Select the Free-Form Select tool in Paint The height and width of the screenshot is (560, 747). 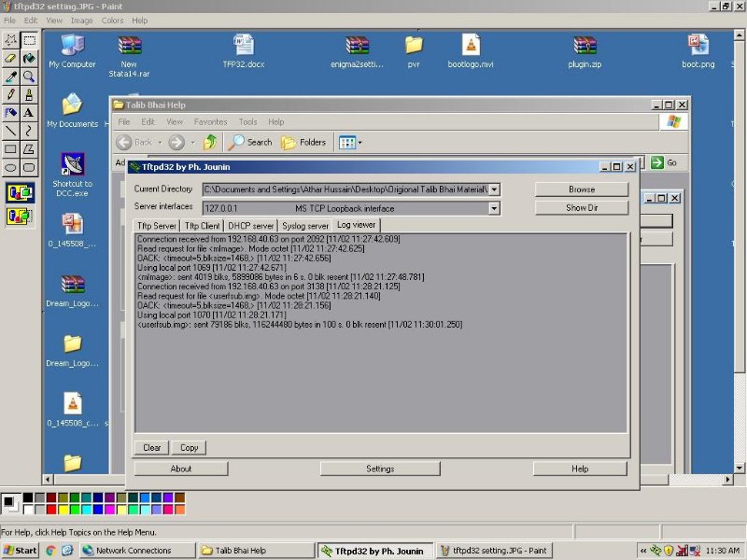point(10,40)
